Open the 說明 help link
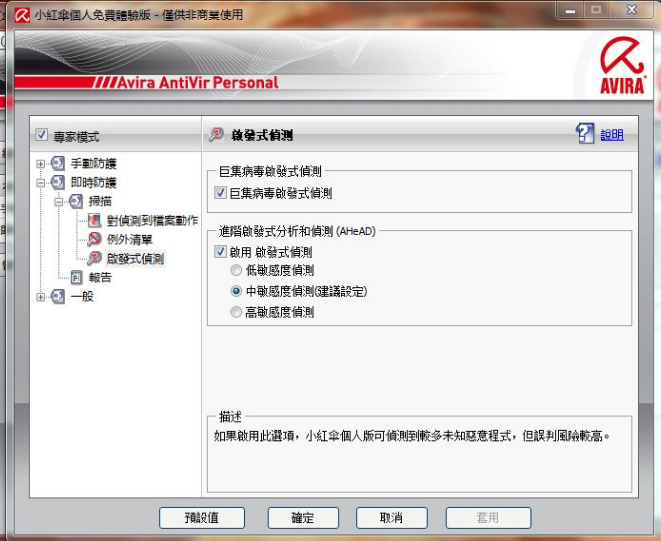 tap(611, 135)
